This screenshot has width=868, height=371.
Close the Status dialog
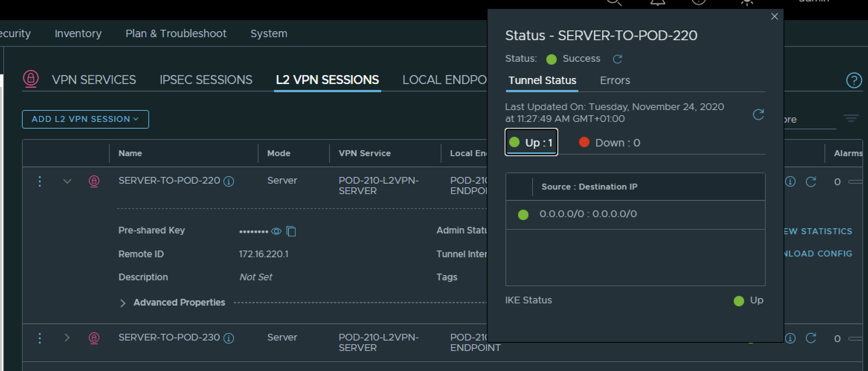coord(774,17)
